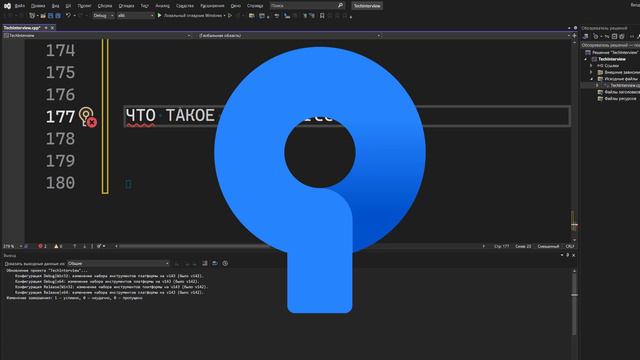Image resolution: width=640 pixels, height=360 pixels.
Task: Click the Open File toolbar icon
Action: point(43,16)
